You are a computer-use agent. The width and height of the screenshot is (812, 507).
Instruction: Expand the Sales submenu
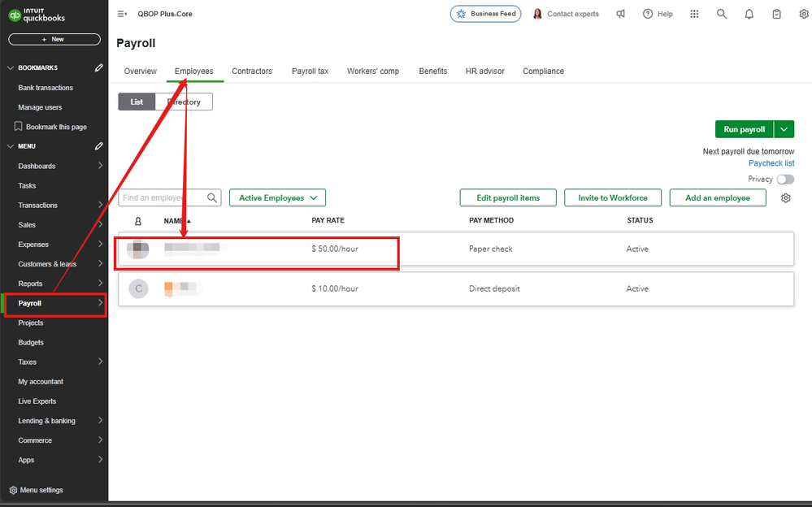click(100, 225)
